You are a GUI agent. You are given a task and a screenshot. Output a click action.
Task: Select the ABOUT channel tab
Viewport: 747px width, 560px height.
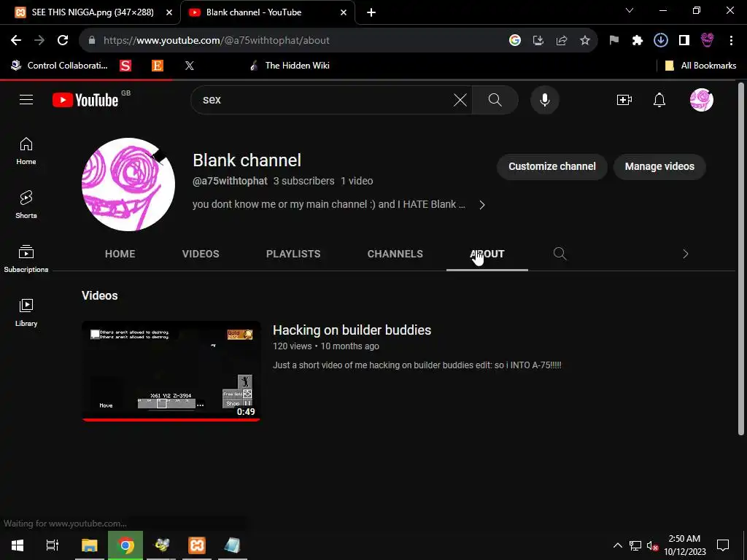coord(487,254)
